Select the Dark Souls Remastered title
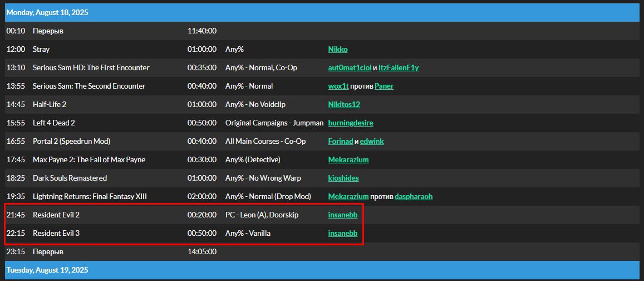 [x=70, y=178]
